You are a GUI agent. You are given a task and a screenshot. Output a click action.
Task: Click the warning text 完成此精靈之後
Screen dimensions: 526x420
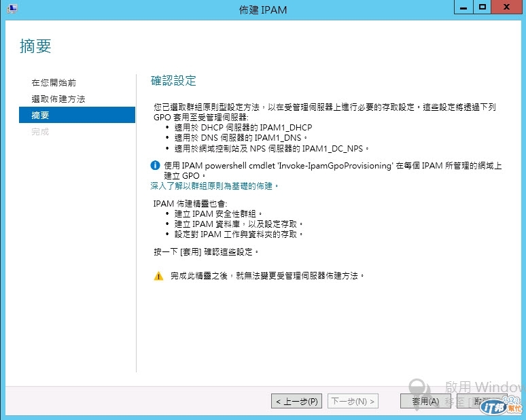(x=267, y=276)
